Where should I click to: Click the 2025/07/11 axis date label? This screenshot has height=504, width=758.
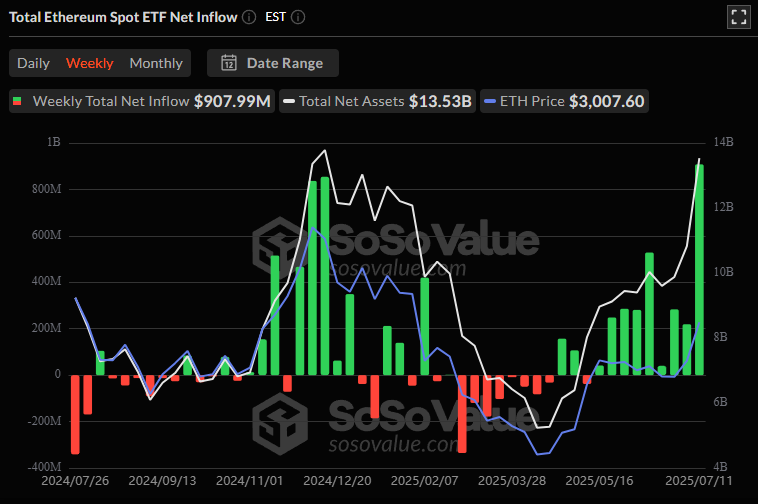[x=699, y=481]
